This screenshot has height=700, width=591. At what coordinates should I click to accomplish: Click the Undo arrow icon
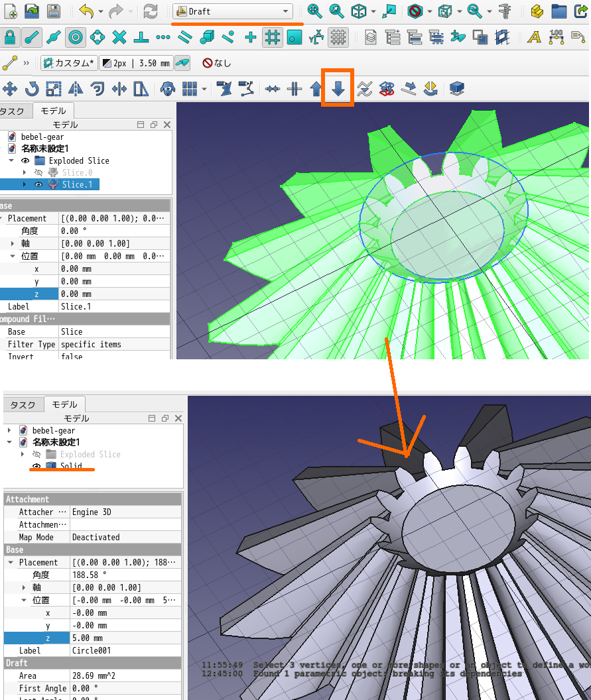(x=86, y=11)
